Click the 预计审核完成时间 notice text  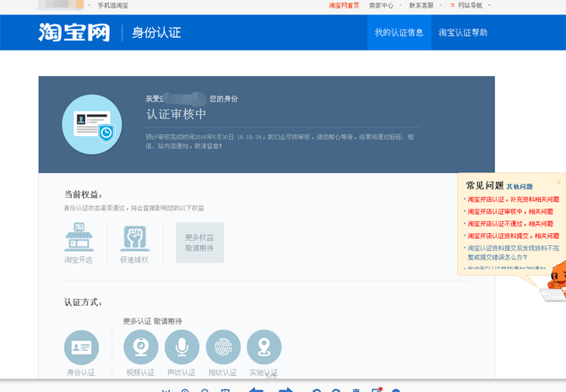tap(280, 141)
